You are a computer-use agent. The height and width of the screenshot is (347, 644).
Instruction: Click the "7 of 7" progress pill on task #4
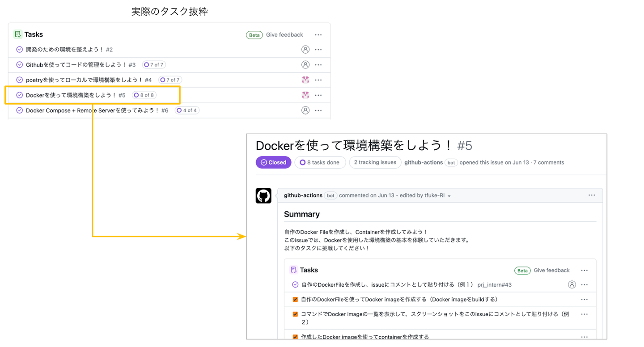click(170, 80)
